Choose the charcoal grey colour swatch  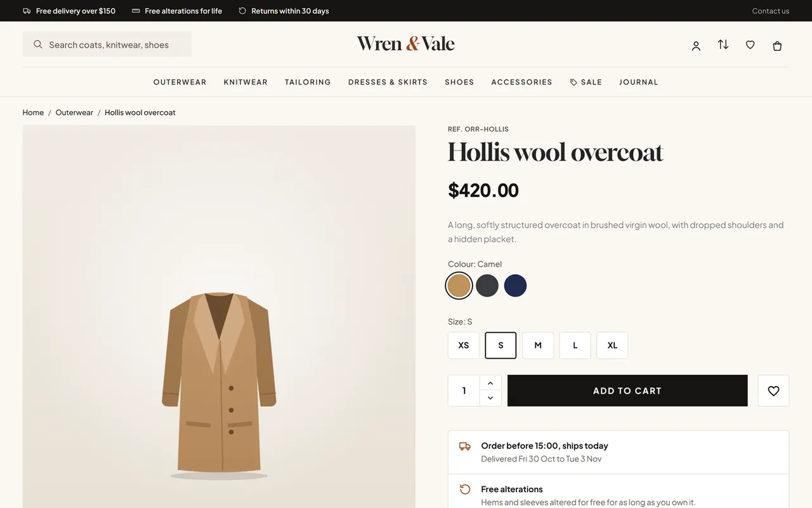coord(487,286)
